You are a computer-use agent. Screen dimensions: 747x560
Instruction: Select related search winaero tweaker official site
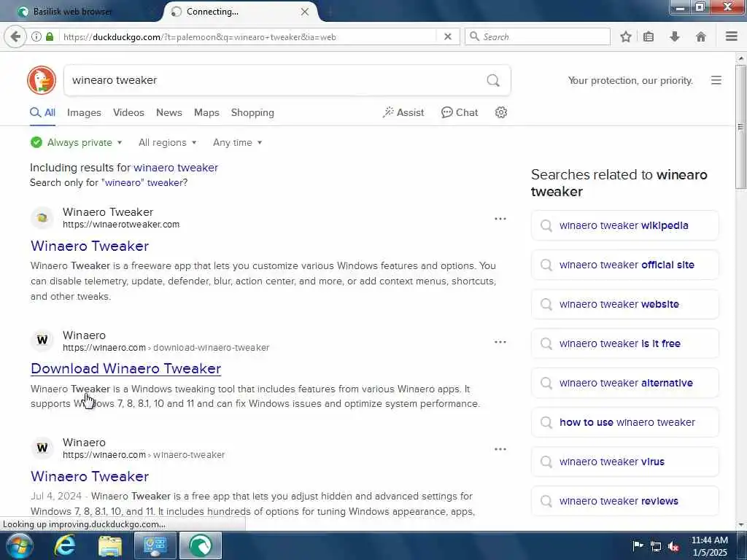pyautogui.click(x=624, y=265)
